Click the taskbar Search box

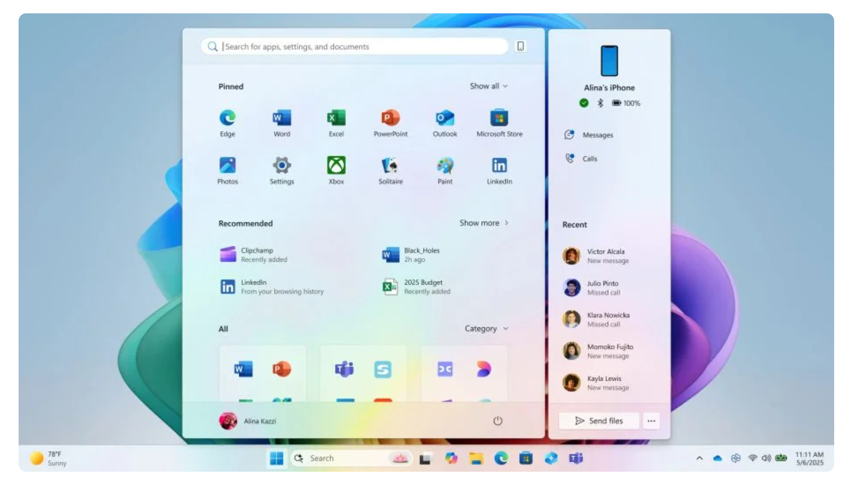352,458
